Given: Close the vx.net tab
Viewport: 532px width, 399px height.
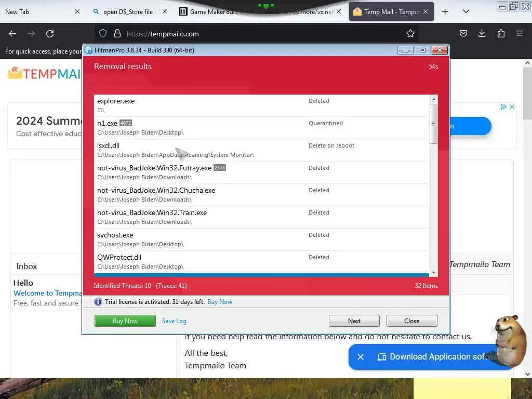Looking at the screenshot, I should pyautogui.click(x=339, y=11).
